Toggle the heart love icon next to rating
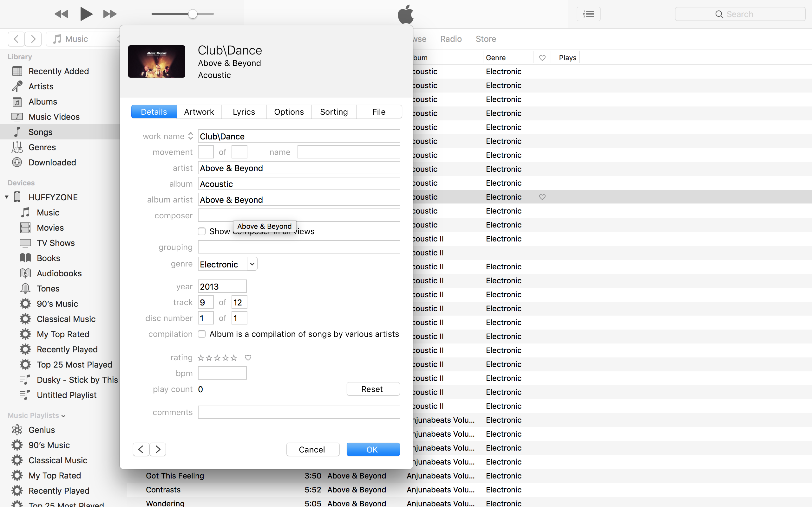Image resolution: width=812 pixels, height=507 pixels. pos(248,357)
